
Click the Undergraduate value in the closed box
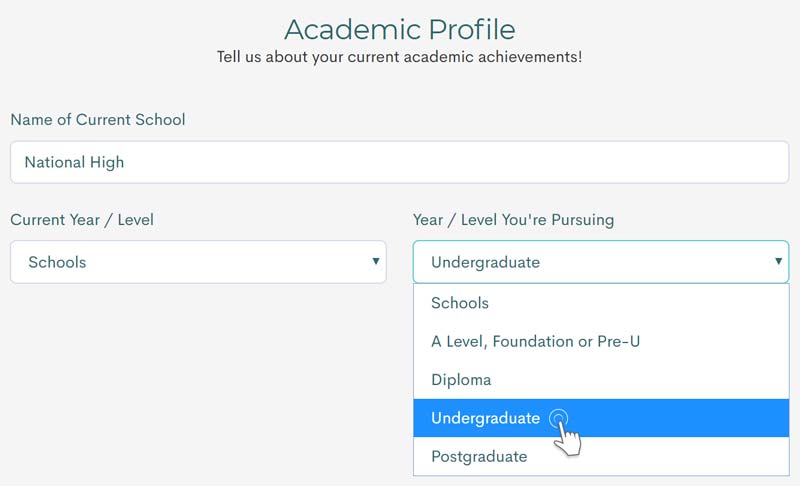[x=485, y=262]
